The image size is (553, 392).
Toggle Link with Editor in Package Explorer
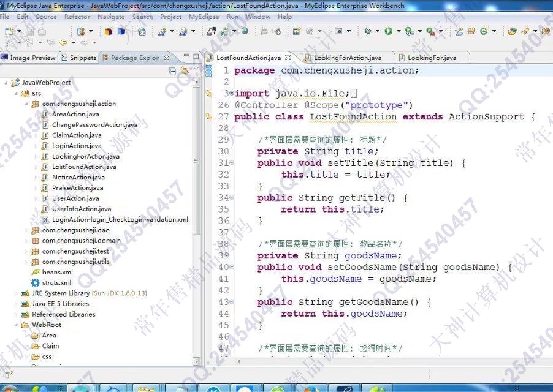184,71
